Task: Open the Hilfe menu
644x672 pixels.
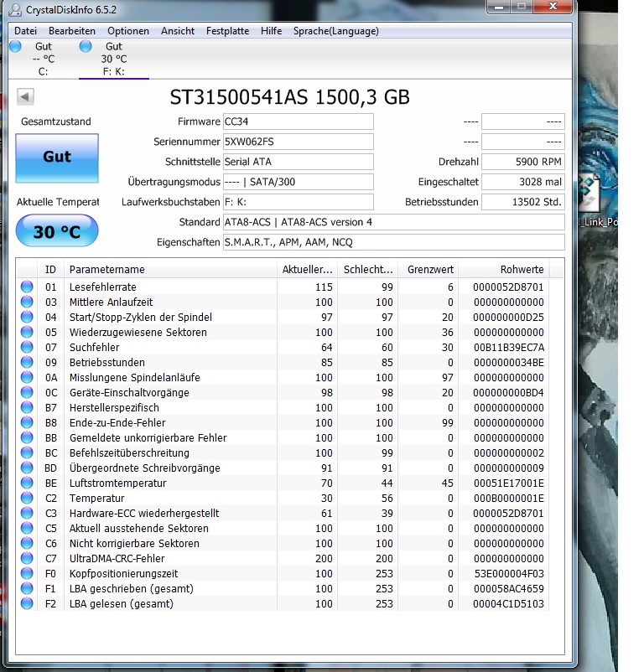Action: click(x=272, y=31)
